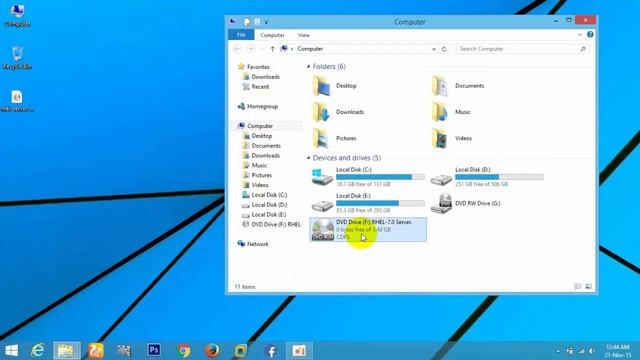The image size is (640, 360).
Task: Show hidden system tray icons
Action: 558,351
